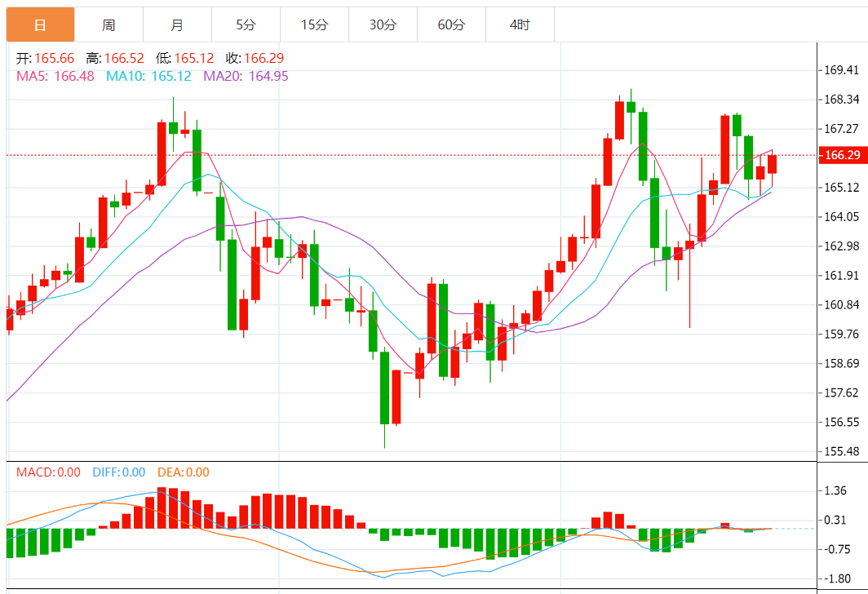Click the MA5: 166.48 indicator label
Image resolution: width=868 pixels, height=594 pixels.
pos(55,76)
